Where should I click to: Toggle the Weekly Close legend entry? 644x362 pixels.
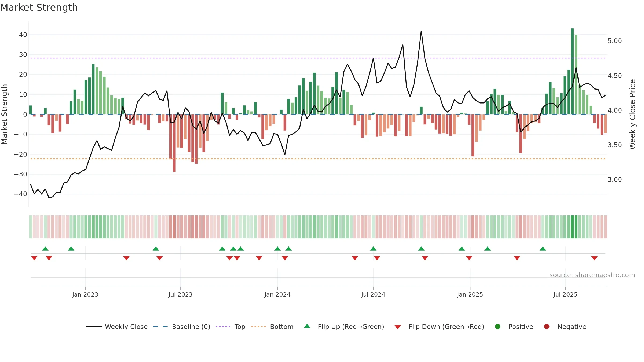tap(117, 327)
